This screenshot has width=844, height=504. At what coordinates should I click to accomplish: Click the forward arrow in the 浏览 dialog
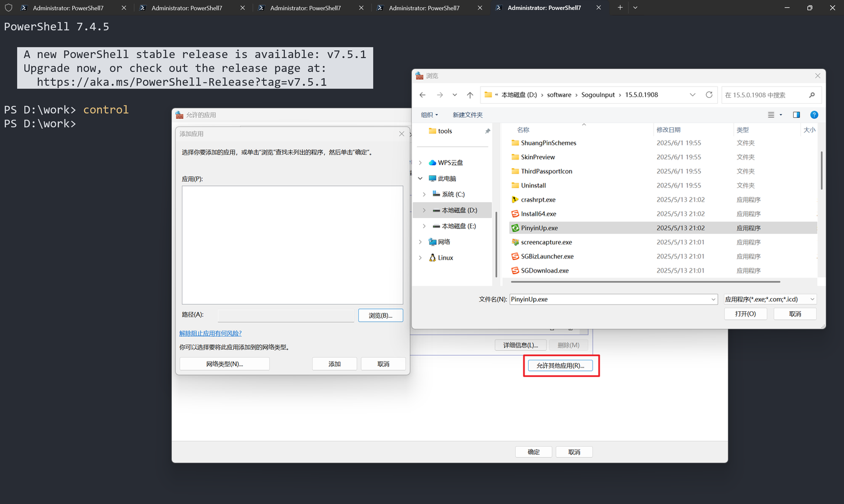tap(440, 95)
